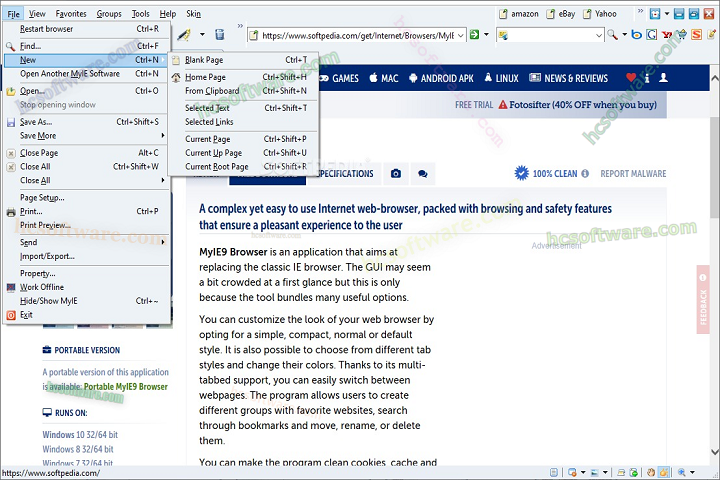Click the user account icon on Softpedia
The height and width of the screenshot is (480, 720).
[664, 78]
